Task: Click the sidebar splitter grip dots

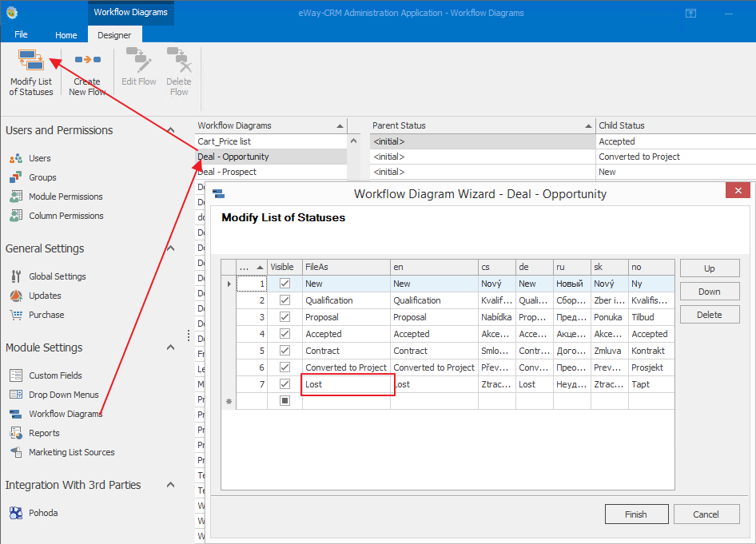Action: pyautogui.click(x=189, y=336)
